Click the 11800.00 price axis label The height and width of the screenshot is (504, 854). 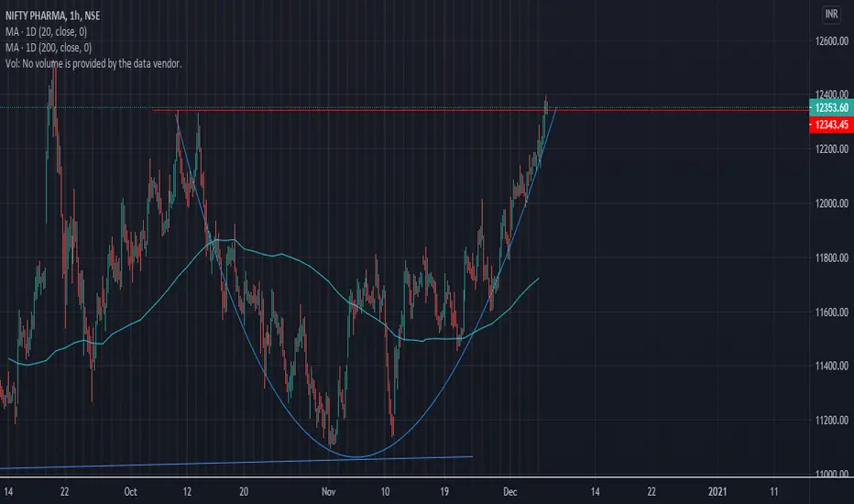pyautogui.click(x=832, y=257)
